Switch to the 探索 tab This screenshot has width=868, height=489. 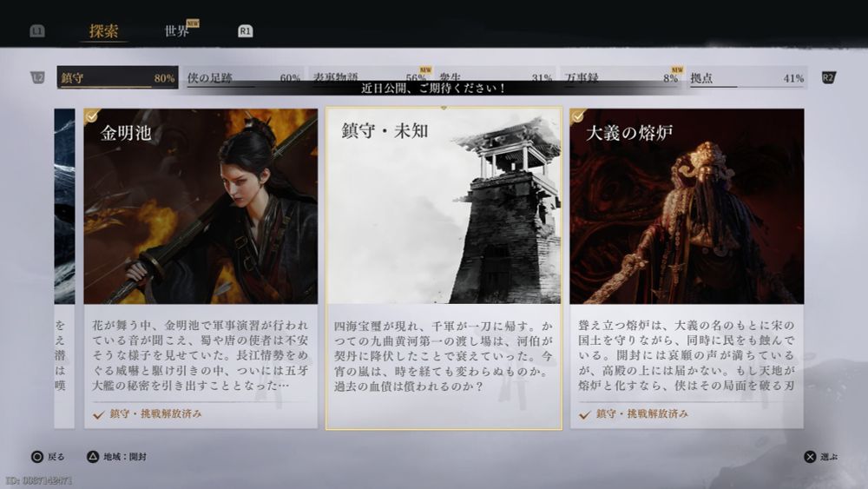(103, 31)
